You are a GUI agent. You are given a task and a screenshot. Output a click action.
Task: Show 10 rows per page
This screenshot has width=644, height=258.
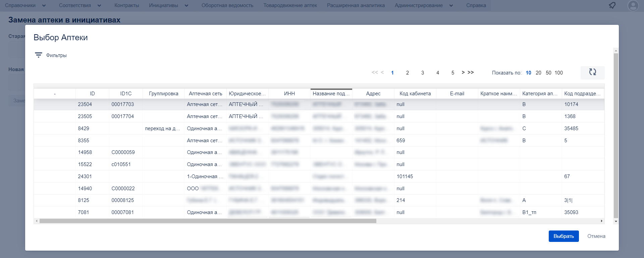click(529, 73)
